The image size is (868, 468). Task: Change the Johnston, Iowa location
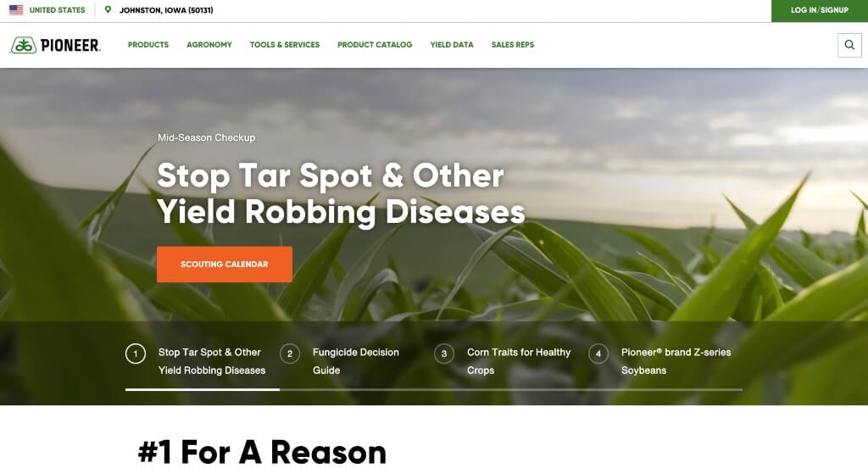[166, 10]
